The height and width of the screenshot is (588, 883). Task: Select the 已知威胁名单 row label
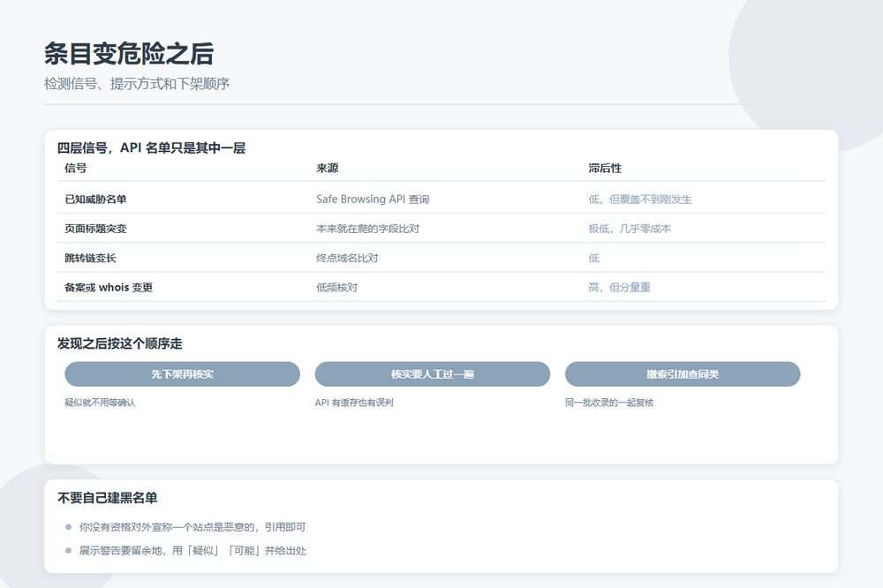(95, 199)
